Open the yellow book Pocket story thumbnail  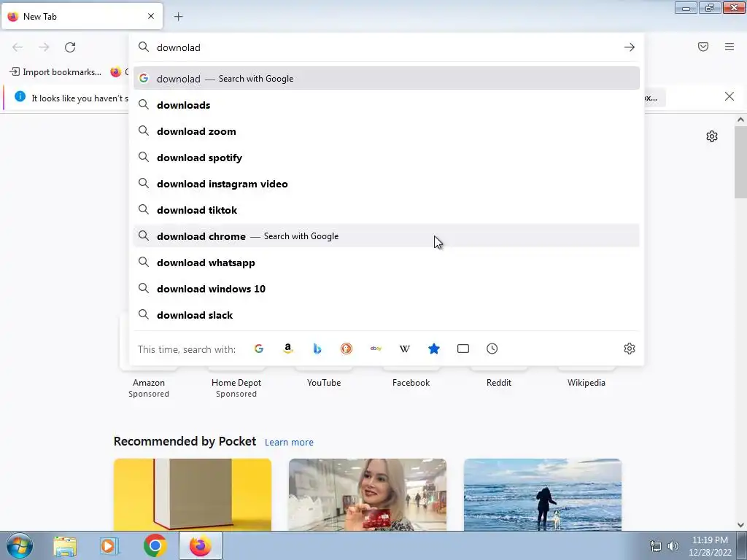click(x=193, y=495)
